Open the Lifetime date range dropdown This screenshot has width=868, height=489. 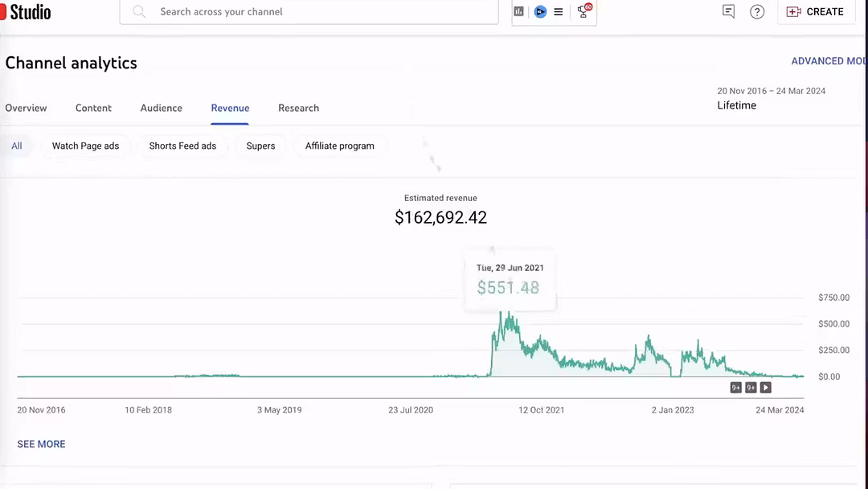tap(770, 99)
